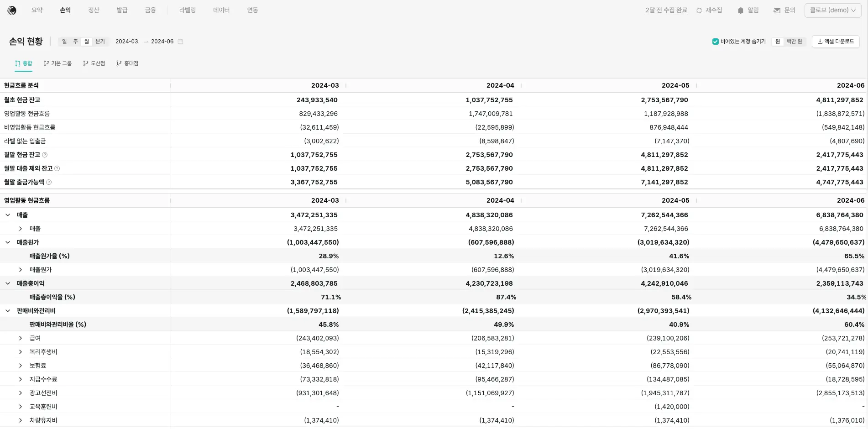Open notifications via the 알림 bell icon

(x=740, y=10)
